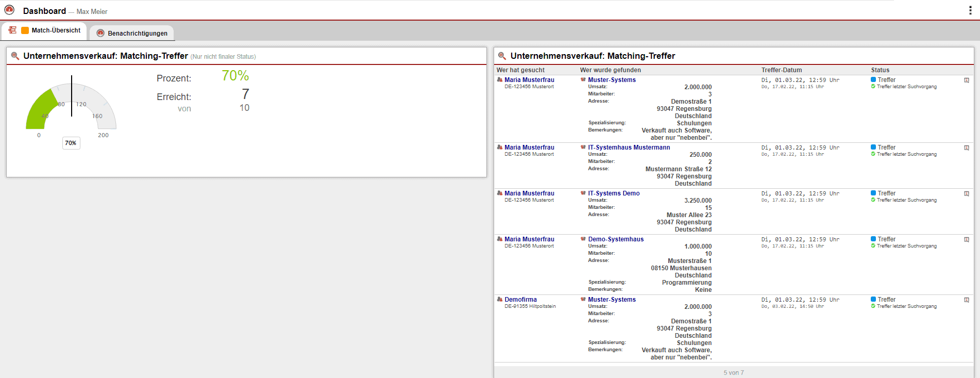The height and width of the screenshot is (378, 980).
Task: Click company icon beside IT-Systems Demo
Action: [583, 193]
